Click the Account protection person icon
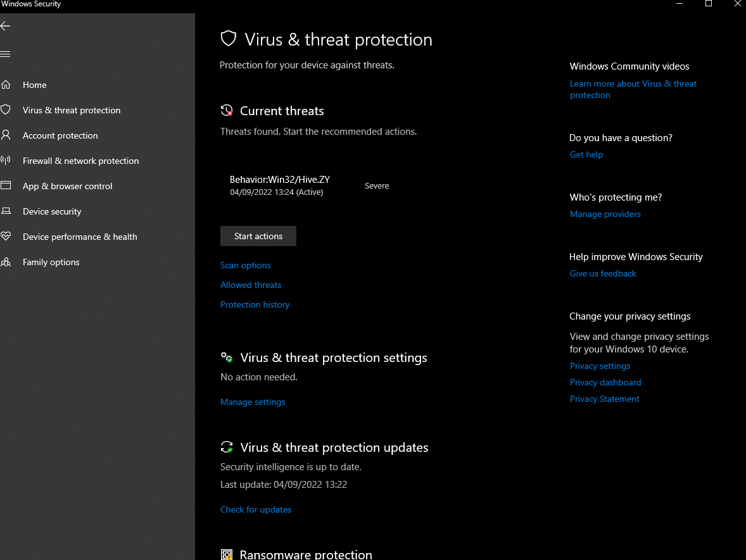746x560 pixels. click(x=6, y=135)
